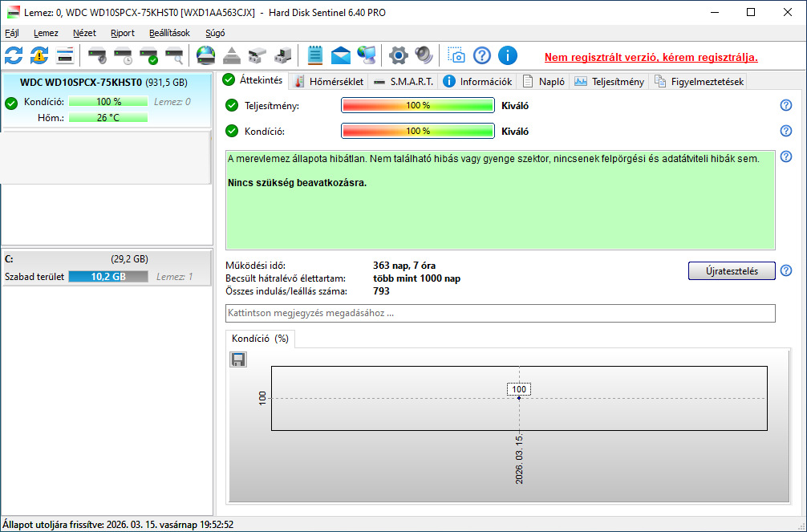Click the green 'Nincs szükség beavatkozásra.' text

click(x=297, y=182)
